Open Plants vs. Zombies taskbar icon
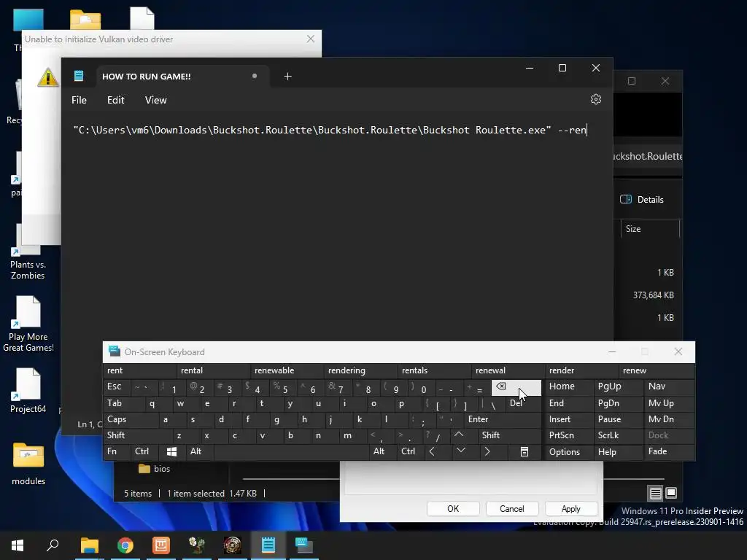The height and width of the screenshot is (560, 747). [x=197, y=545]
